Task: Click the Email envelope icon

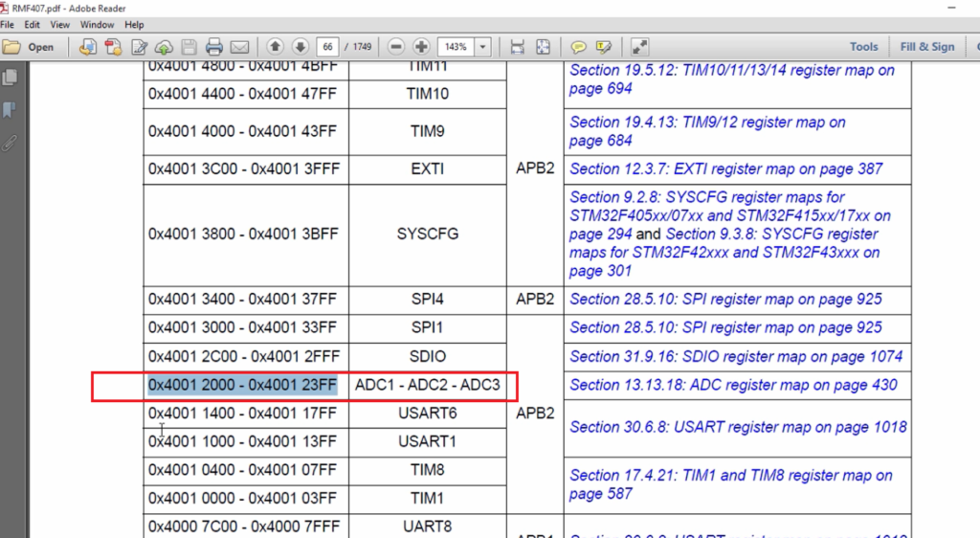Action: click(x=239, y=47)
